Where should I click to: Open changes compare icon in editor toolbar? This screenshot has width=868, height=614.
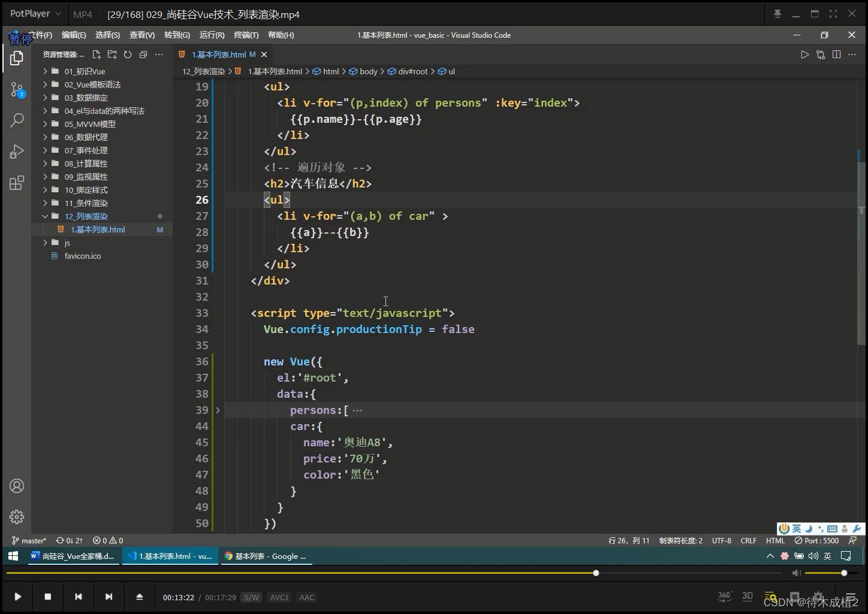click(821, 55)
